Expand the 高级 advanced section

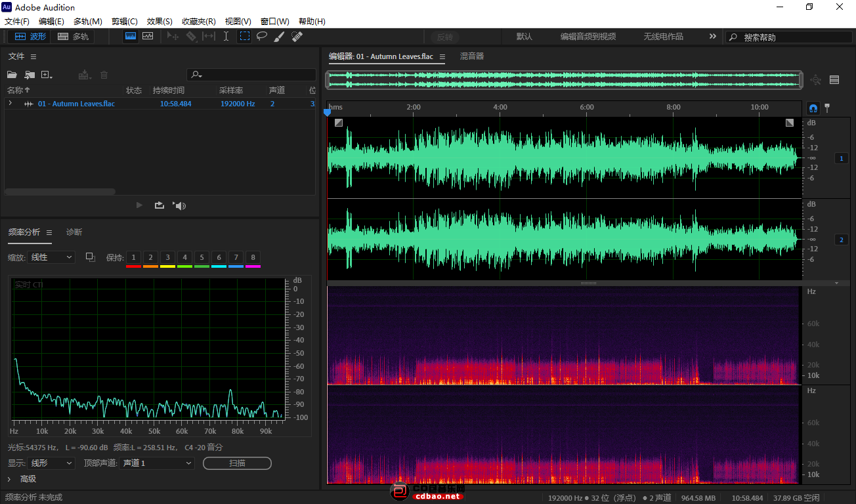click(x=9, y=479)
